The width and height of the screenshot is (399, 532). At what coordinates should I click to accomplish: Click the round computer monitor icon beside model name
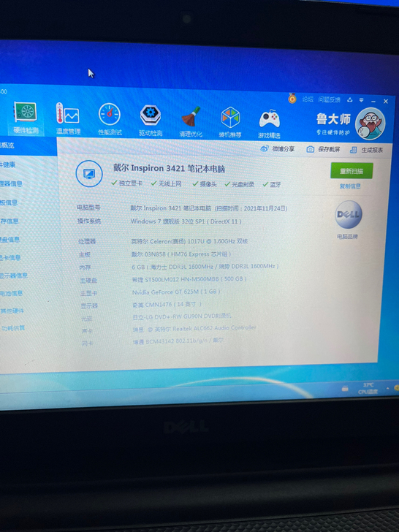point(89,173)
